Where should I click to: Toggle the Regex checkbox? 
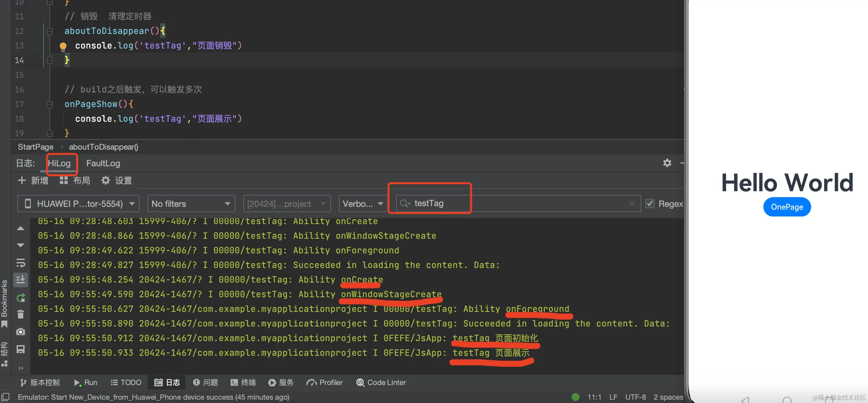coord(650,204)
